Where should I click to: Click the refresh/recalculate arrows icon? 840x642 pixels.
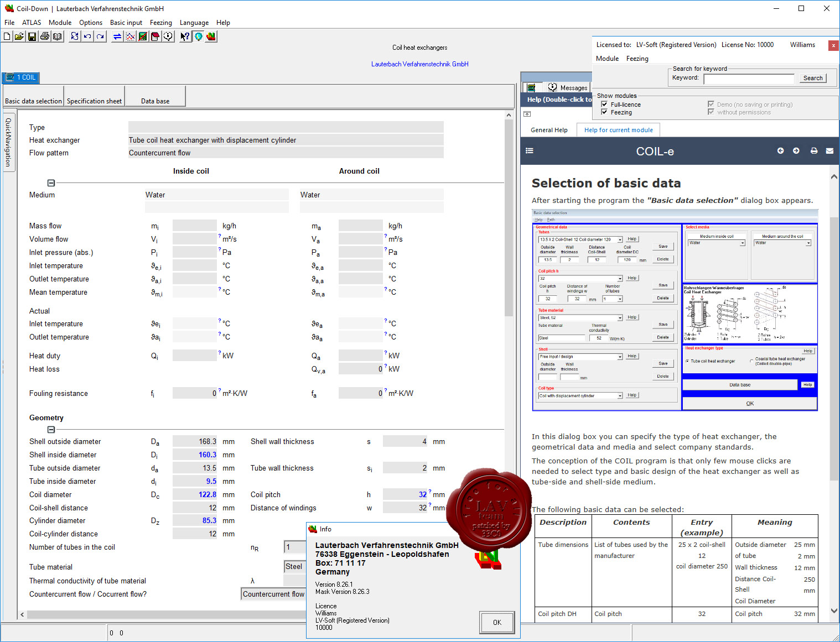[x=75, y=36]
